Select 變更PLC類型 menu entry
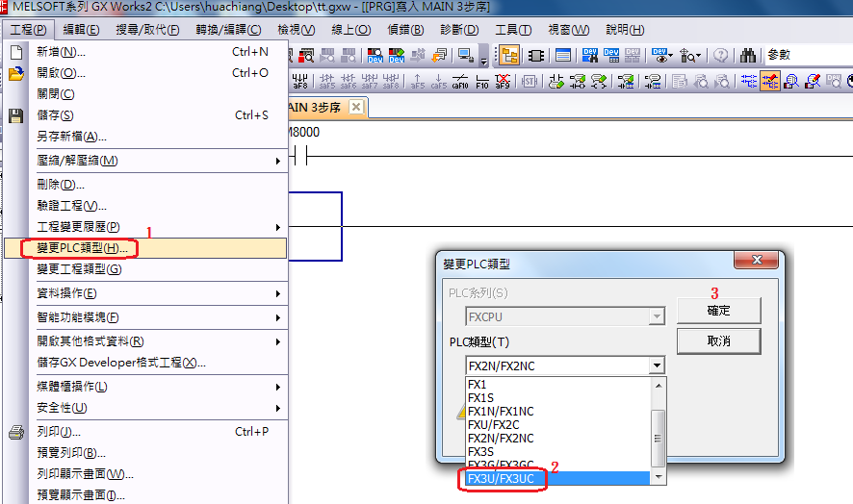The image size is (853, 504). [x=82, y=248]
